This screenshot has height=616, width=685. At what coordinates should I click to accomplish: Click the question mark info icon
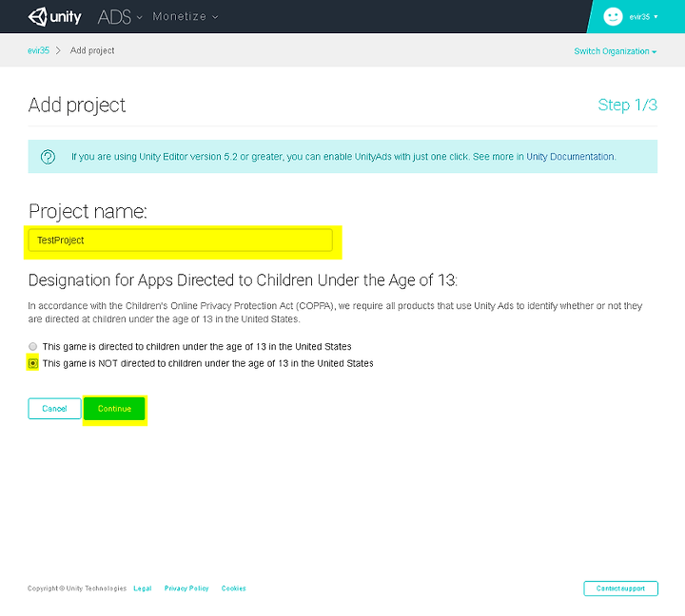pos(49,157)
